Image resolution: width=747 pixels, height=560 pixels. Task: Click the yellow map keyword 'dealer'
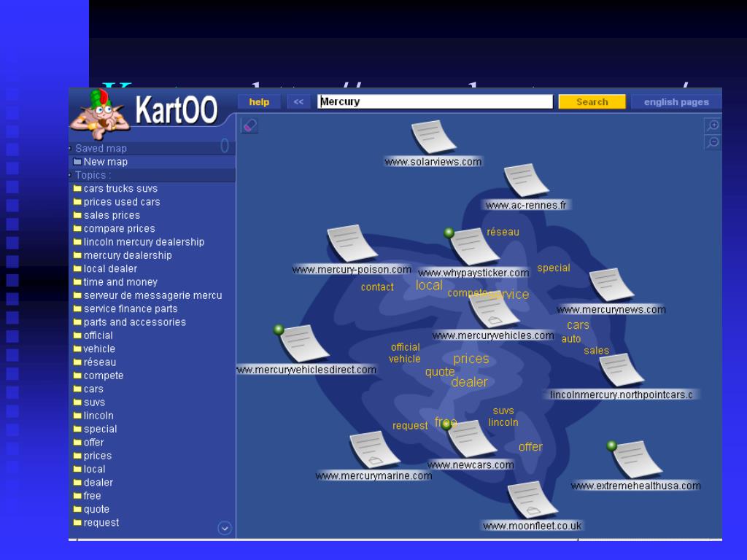[x=469, y=382]
